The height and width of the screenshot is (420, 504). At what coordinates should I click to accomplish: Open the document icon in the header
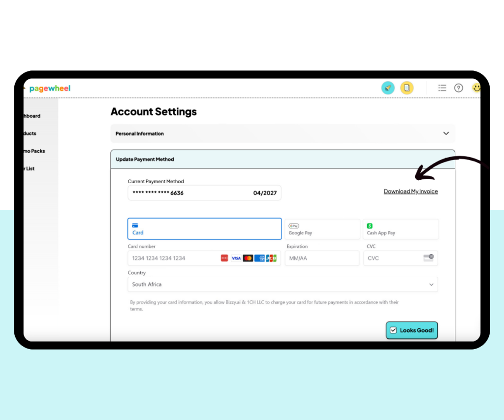click(407, 88)
